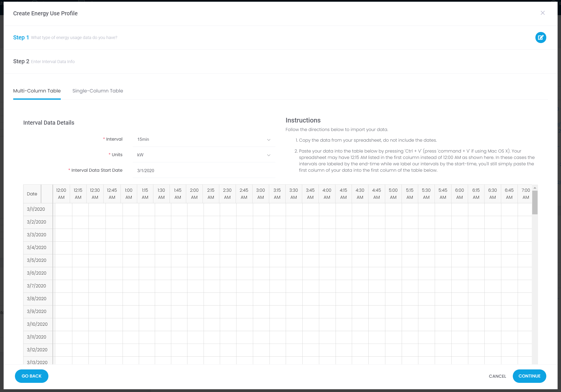Click the 2:15 AM column header
This screenshot has width=561, height=392.
click(211, 194)
